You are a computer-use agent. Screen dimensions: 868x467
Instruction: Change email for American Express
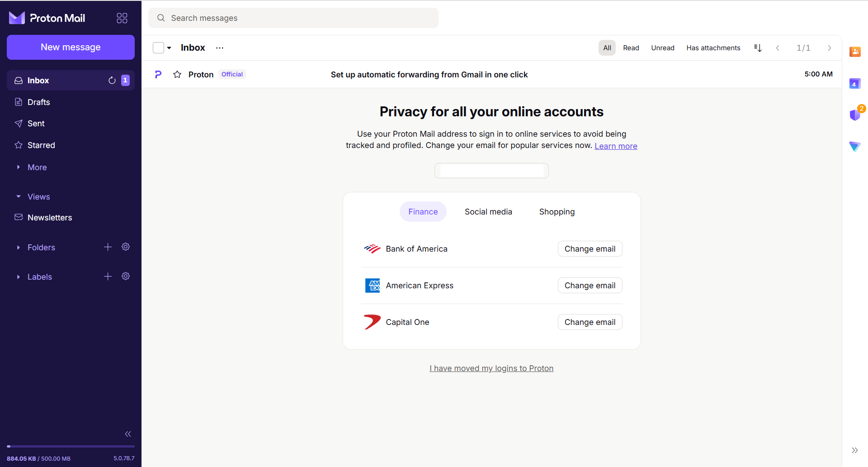(x=590, y=286)
